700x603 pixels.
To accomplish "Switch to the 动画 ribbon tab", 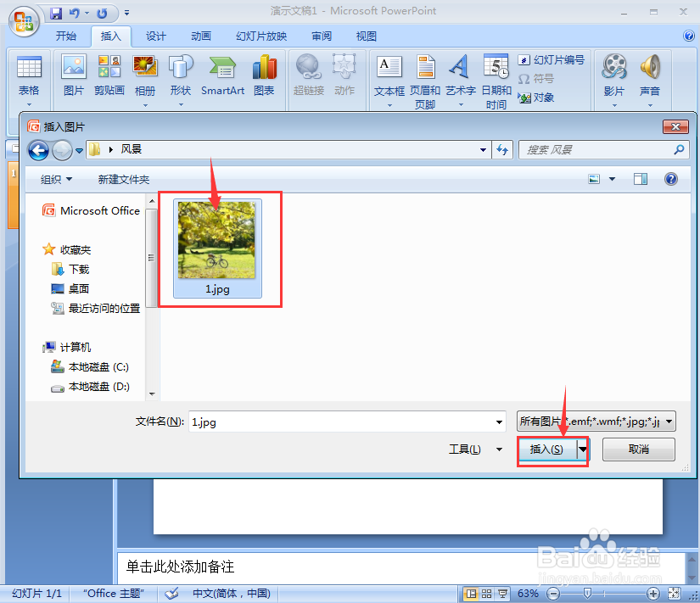I will [201, 36].
